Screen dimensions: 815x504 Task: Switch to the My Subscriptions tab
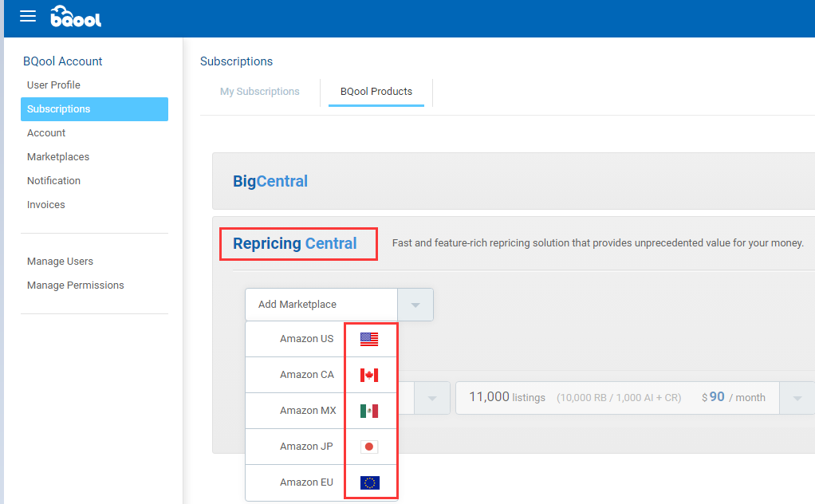[260, 92]
